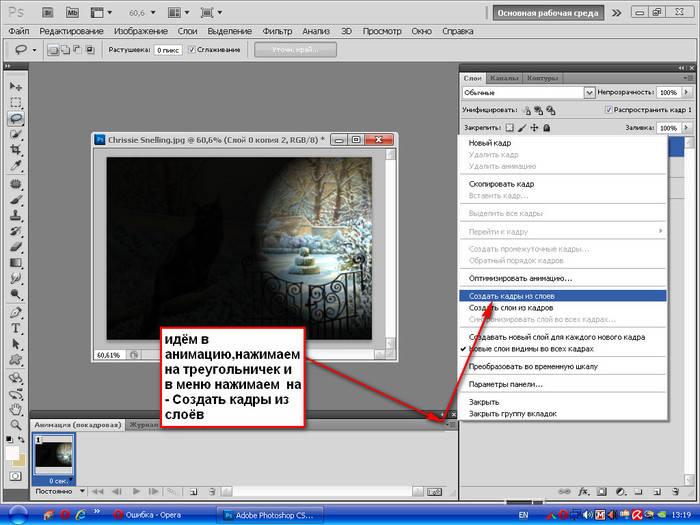Launch Mini Bridge from top bar
This screenshot has width=700, height=525.
(72, 13)
